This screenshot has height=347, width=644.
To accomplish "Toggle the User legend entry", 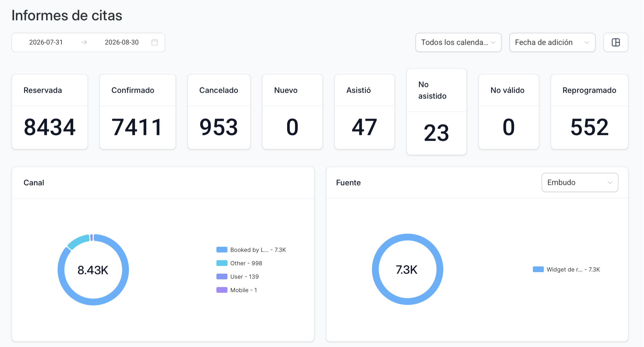I will click(x=237, y=277).
